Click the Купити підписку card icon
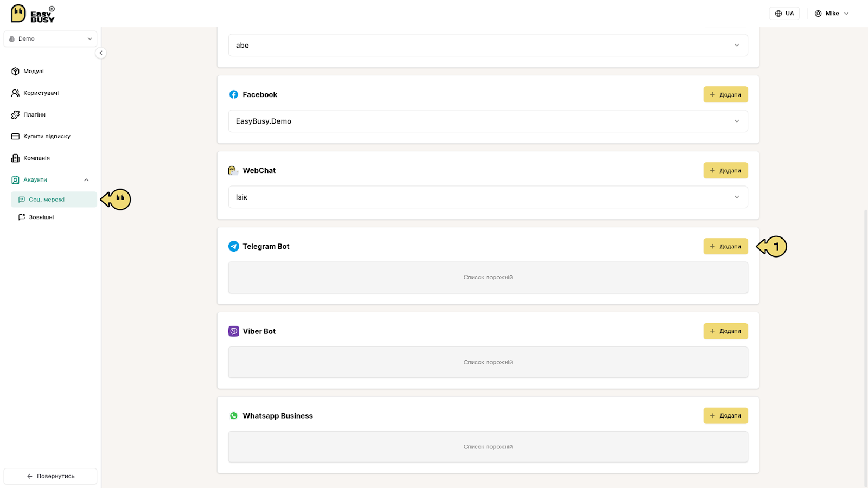868x488 pixels. click(15, 136)
